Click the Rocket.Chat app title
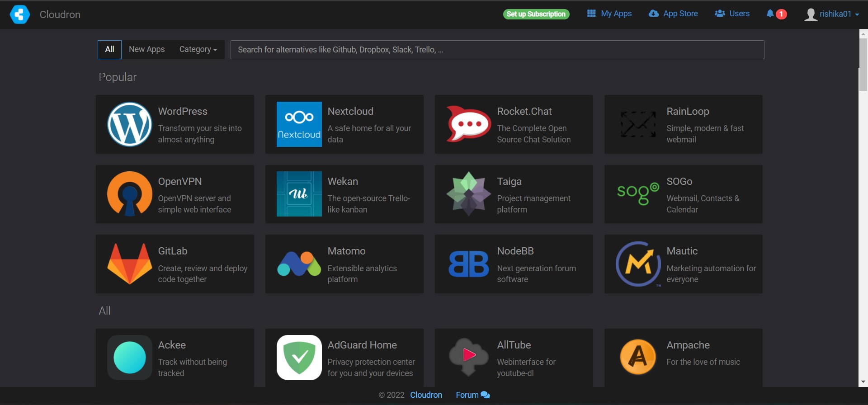 [x=524, y=111]
